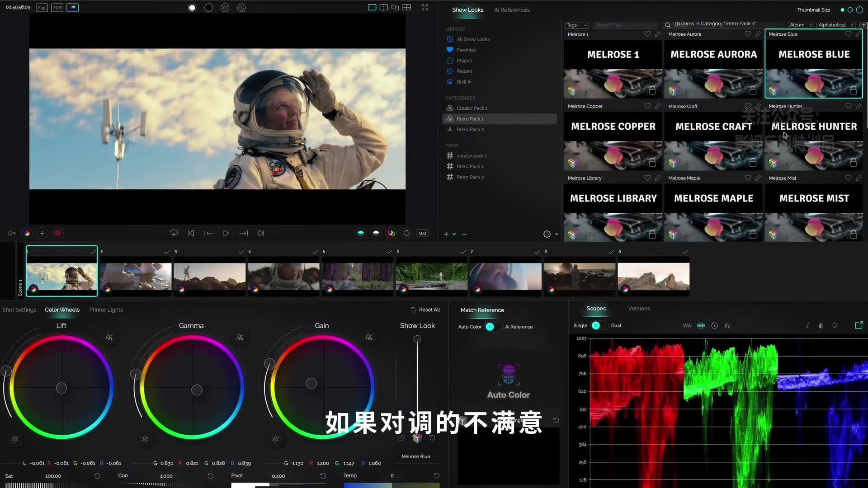Click the Reset All icon button

[413, 310]
